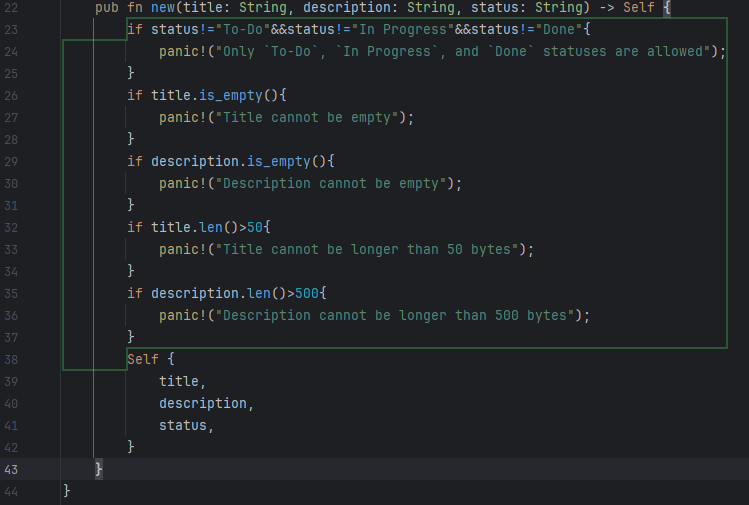Screen dimensions: 749x505
Task: Click the Self keyword on line 38
Action: (x=143, y=359)
